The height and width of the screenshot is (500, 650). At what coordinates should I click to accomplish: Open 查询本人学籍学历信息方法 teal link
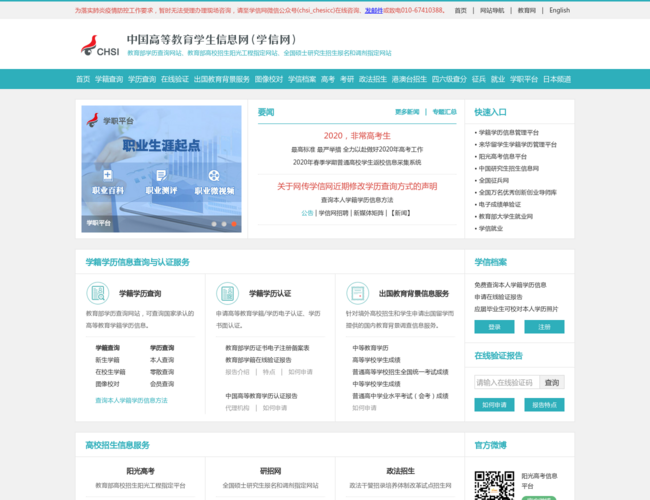tap(131, 400)
